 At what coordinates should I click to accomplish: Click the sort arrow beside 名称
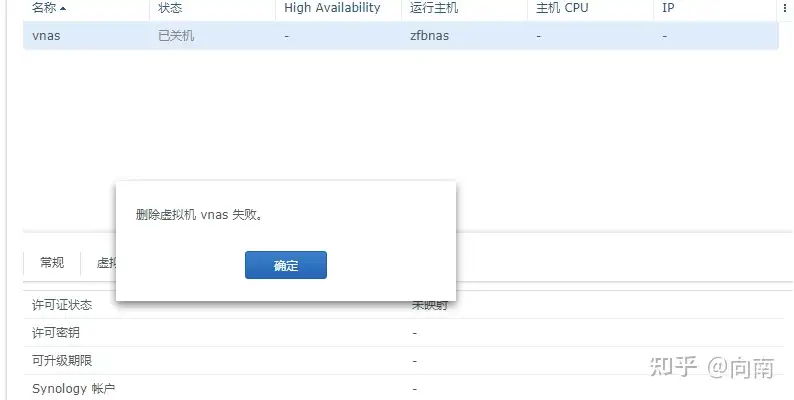coord(63,9)
